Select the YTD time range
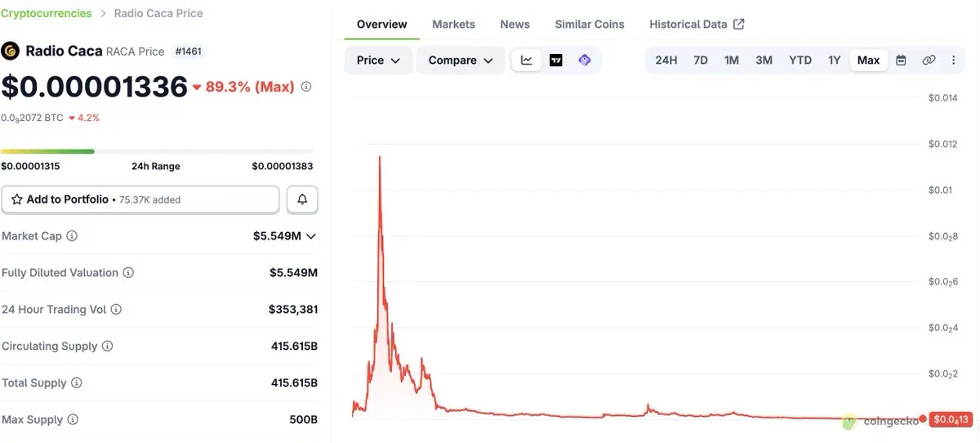This screenshot has height=443, width=980. point(800,60)
